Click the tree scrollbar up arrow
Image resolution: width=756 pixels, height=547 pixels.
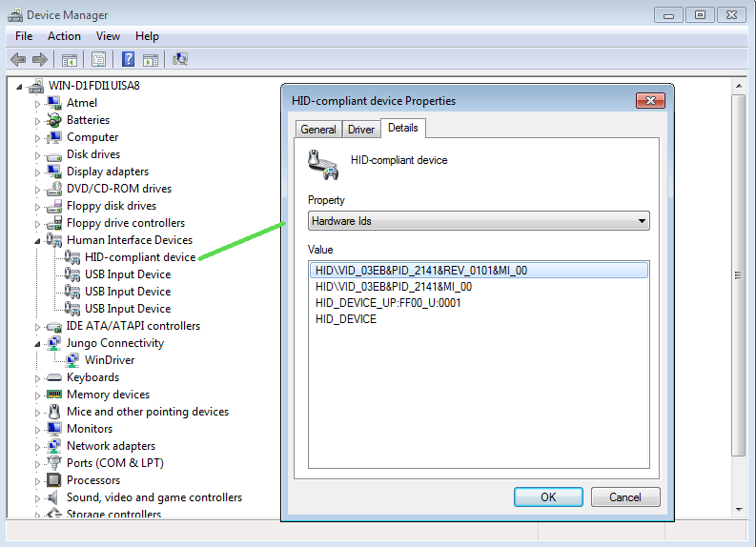coord(739,86)
